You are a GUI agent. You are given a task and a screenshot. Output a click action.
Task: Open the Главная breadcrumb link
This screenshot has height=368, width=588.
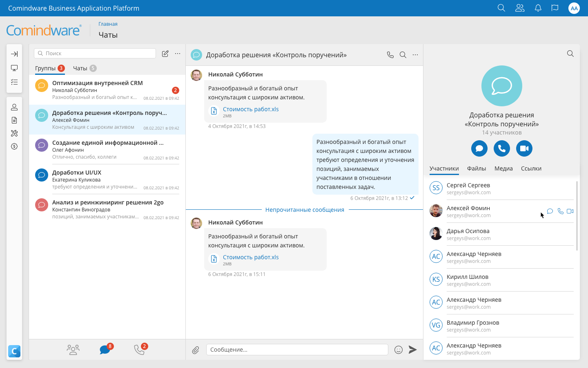tap(108, 24)
